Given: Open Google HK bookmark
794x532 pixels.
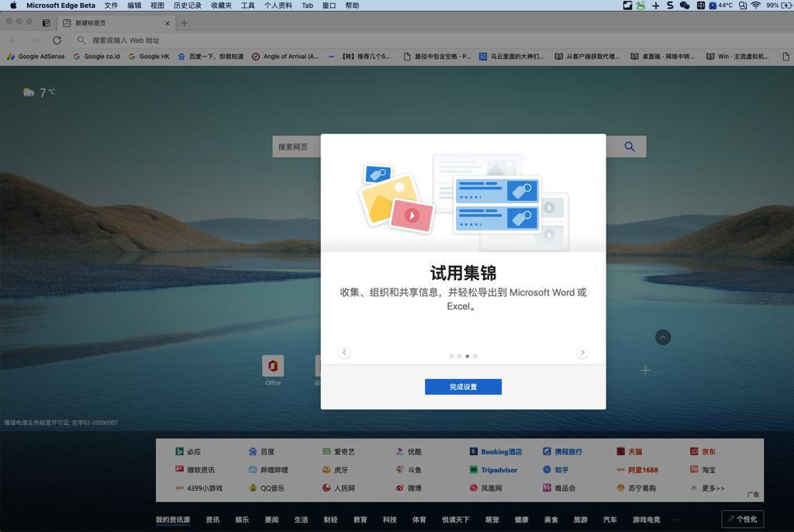Looking at the screenshot, I should (x=149, y=57).
